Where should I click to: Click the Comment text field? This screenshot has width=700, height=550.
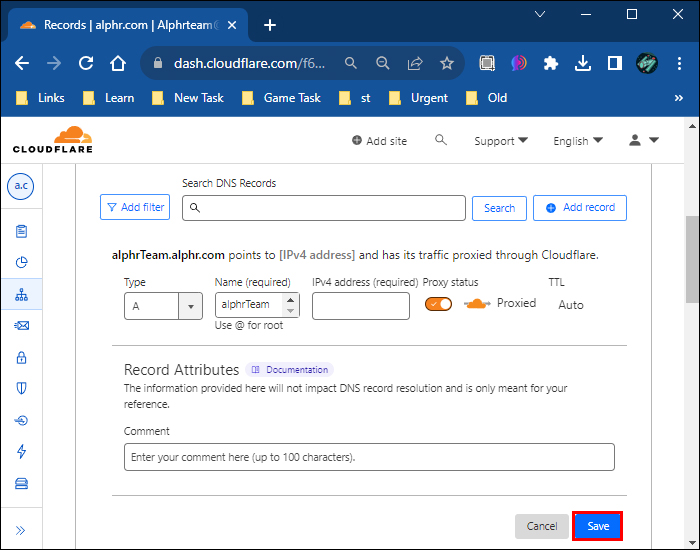tap(369, 457)
